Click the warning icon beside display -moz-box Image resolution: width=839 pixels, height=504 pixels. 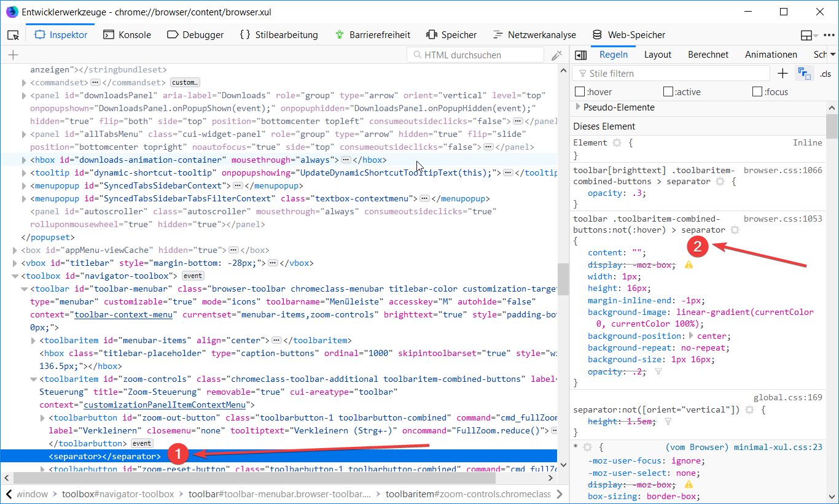click(689, 265)
